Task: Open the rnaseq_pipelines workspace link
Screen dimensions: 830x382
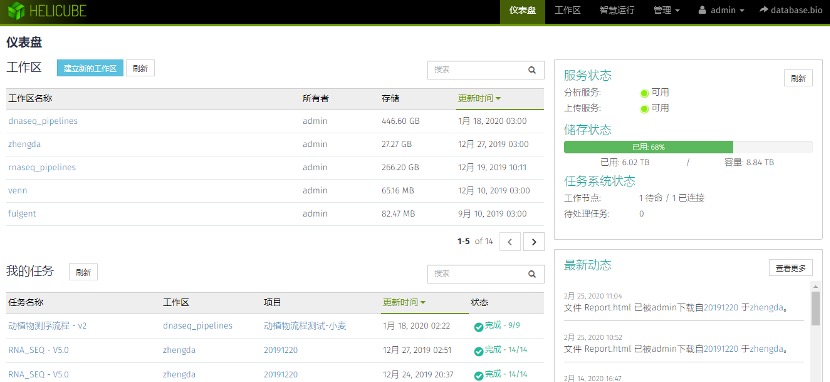Action: pyautogui.click(x=42, y=167)
